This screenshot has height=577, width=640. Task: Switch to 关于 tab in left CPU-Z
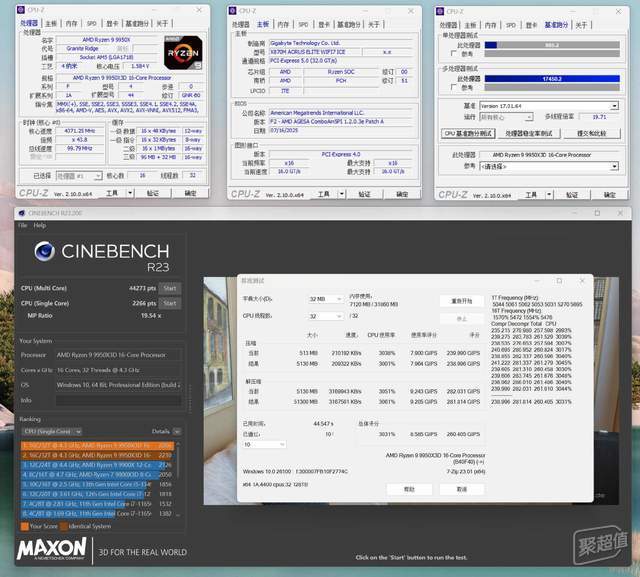tap(162, 24)
